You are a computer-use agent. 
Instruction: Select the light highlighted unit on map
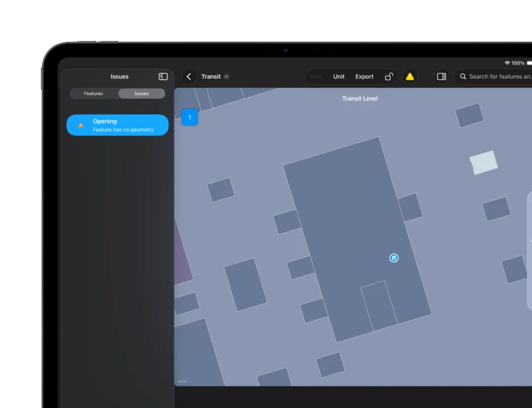click(484, 163)
